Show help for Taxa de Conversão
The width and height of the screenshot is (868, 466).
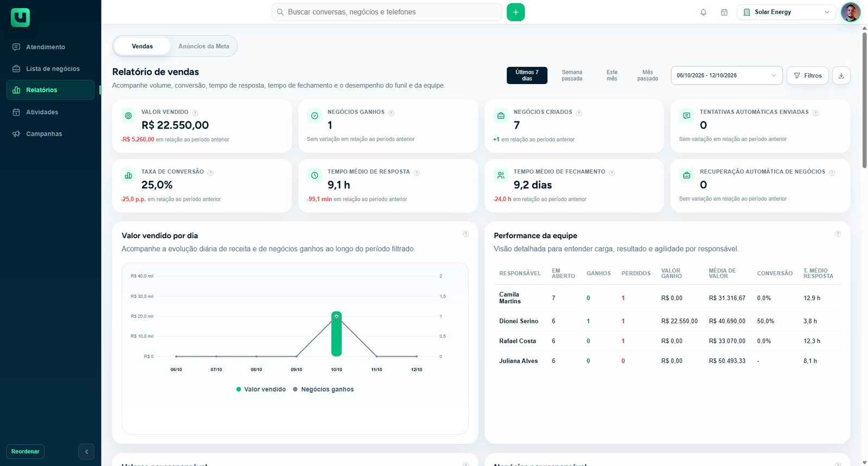pos(210,173)
